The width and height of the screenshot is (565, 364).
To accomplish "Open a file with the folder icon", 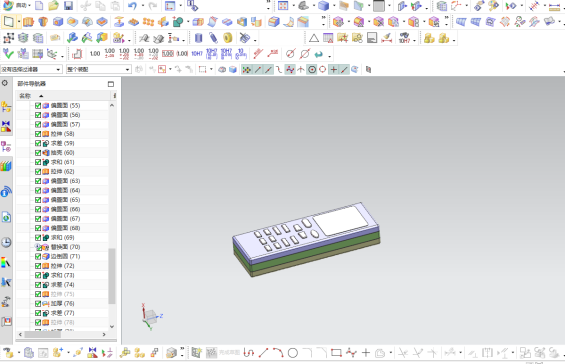I will [x=53, y=5].
